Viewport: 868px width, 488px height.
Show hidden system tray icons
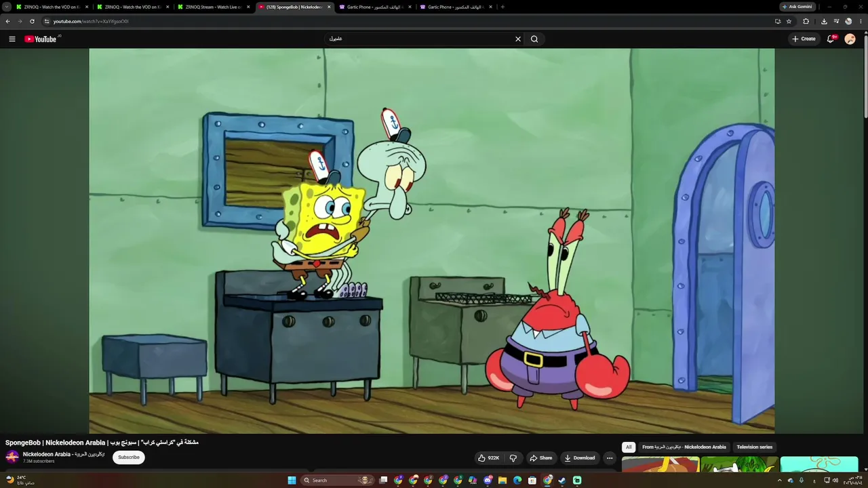tap(780, 481)
